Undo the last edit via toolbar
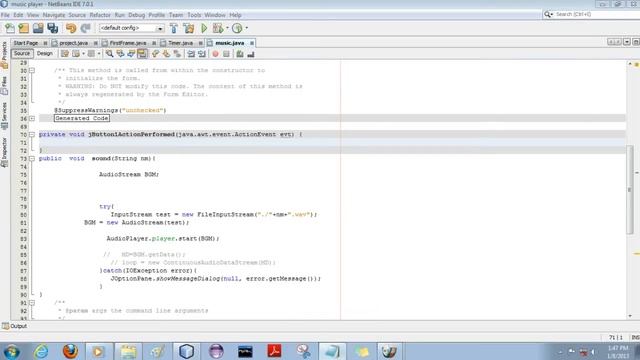 (x=71, y=28)
